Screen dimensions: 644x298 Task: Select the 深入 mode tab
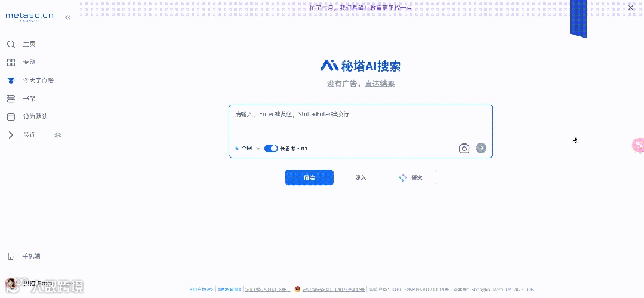pyautogui.click(x=360, y=177)
